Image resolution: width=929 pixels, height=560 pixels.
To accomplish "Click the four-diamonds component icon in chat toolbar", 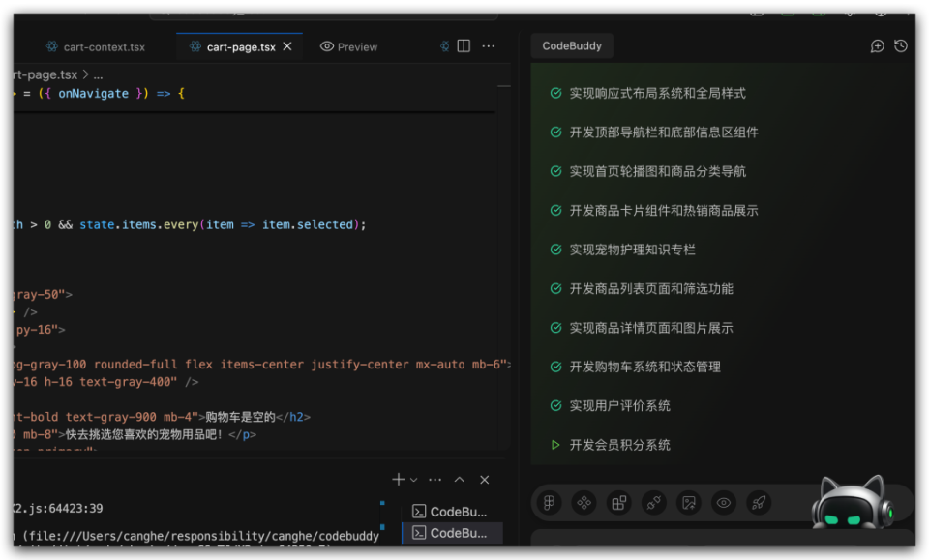I will 584,503.
